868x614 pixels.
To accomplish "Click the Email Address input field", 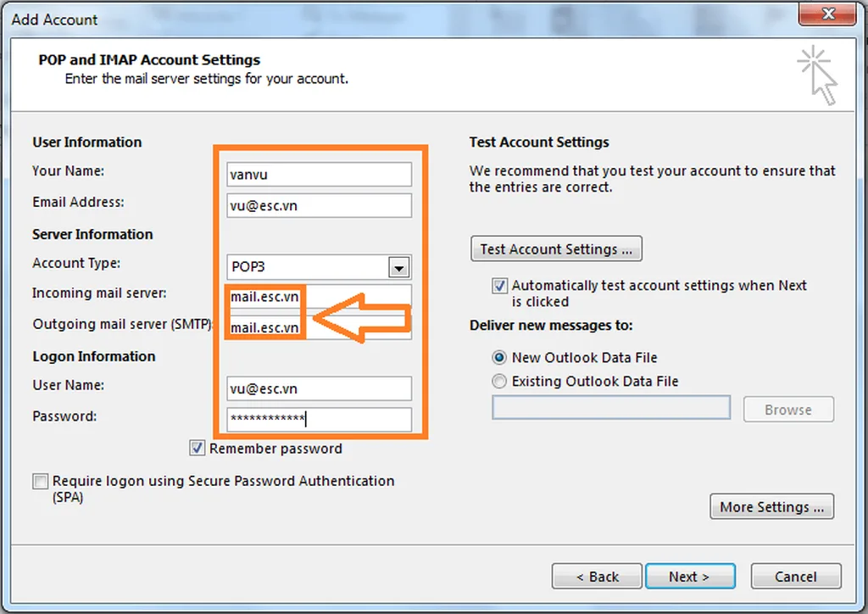I will click(x=319, y=205).
